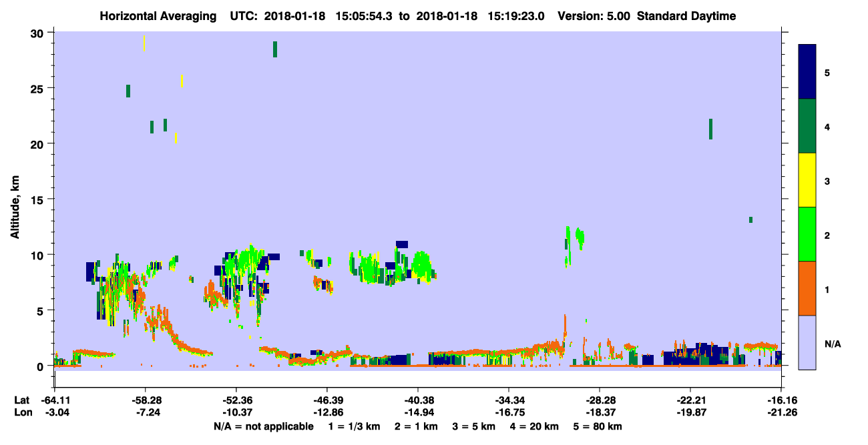This screenshot has height=445, width=868.
Task: Click the orange color bar segment labeled 1
Action: 807,288
